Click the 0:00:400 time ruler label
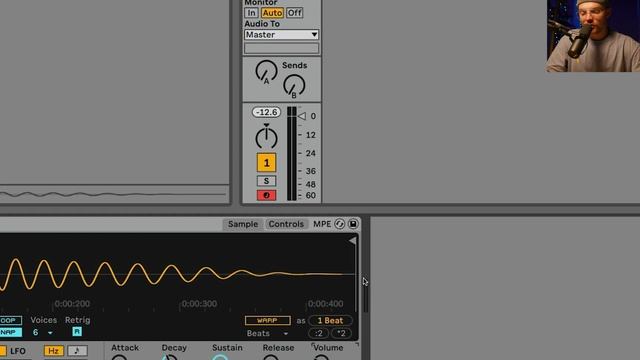This screenshot has height=360, width=640. (x=325, y=304)
